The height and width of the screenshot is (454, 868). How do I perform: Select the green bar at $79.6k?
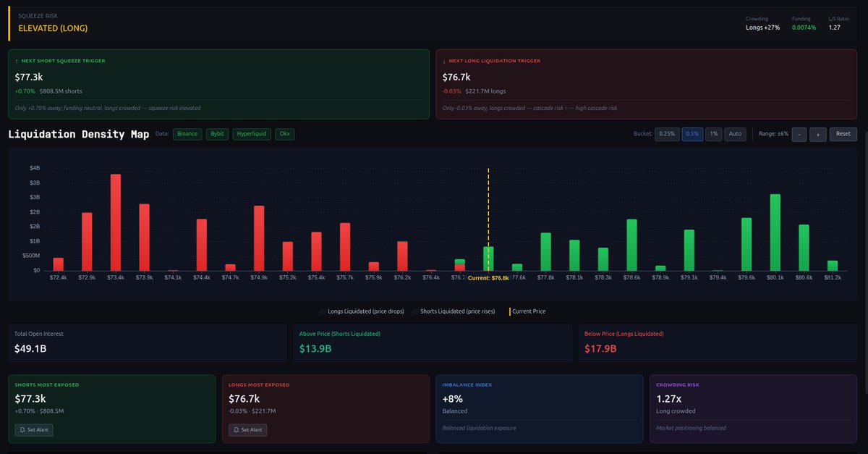click(x=746, y=244)
